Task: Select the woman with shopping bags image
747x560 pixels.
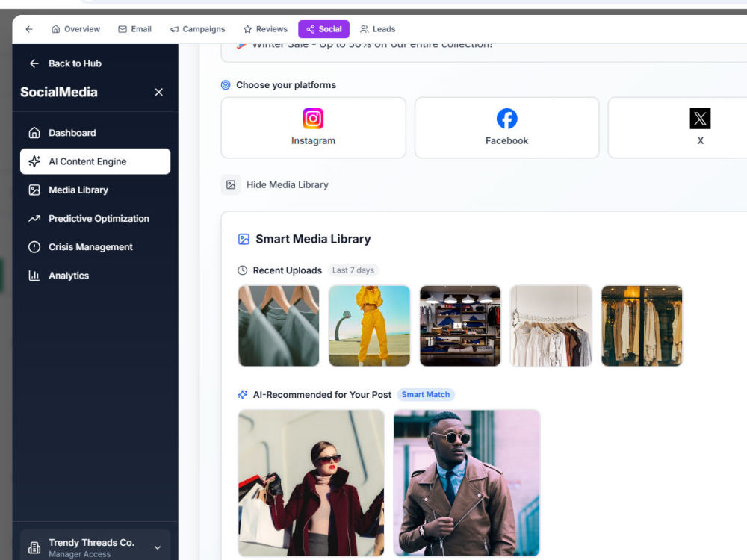Action: click(311, 483)
